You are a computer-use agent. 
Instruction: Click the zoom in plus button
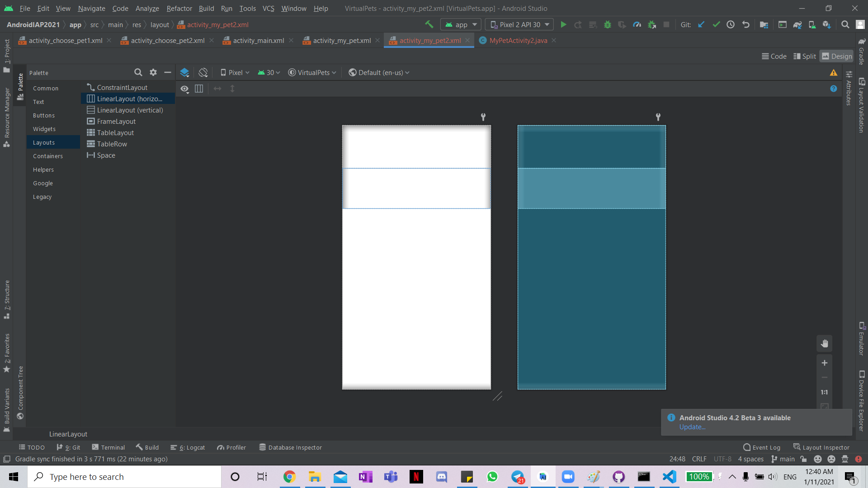824,363
